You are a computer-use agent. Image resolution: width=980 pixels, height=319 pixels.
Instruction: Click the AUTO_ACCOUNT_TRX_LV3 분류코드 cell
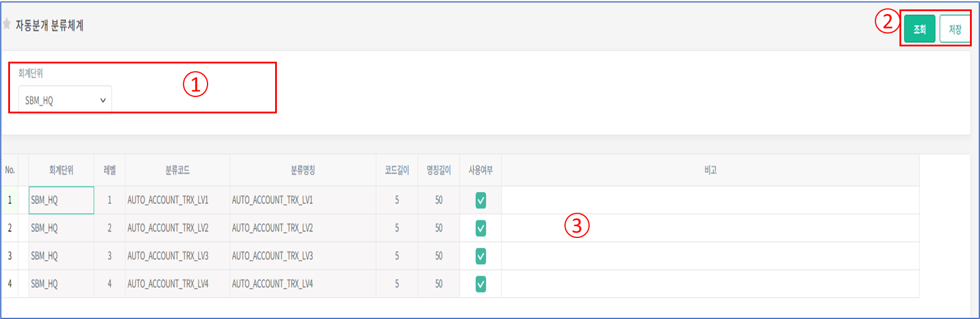tap(176, 256)
